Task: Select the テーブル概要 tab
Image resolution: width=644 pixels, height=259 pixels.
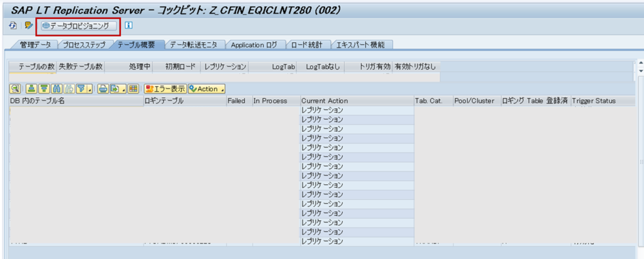Action: point(136,45)
